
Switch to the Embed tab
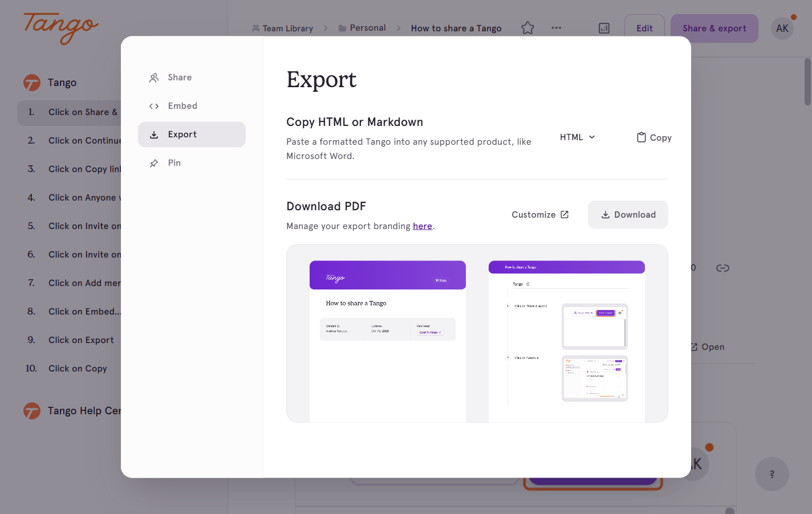coord(192,106)
